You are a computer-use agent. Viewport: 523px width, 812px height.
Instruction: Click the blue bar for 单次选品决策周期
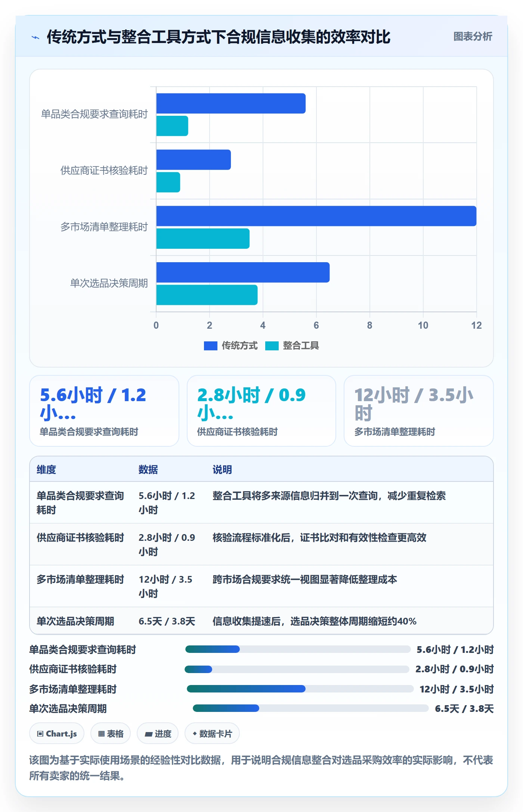point(243,272)
